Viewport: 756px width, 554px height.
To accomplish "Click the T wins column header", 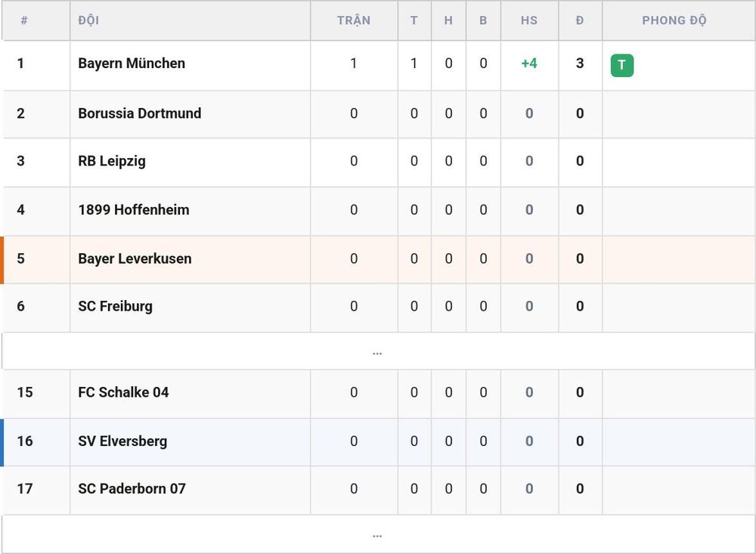I will click(x=414, y=20).
